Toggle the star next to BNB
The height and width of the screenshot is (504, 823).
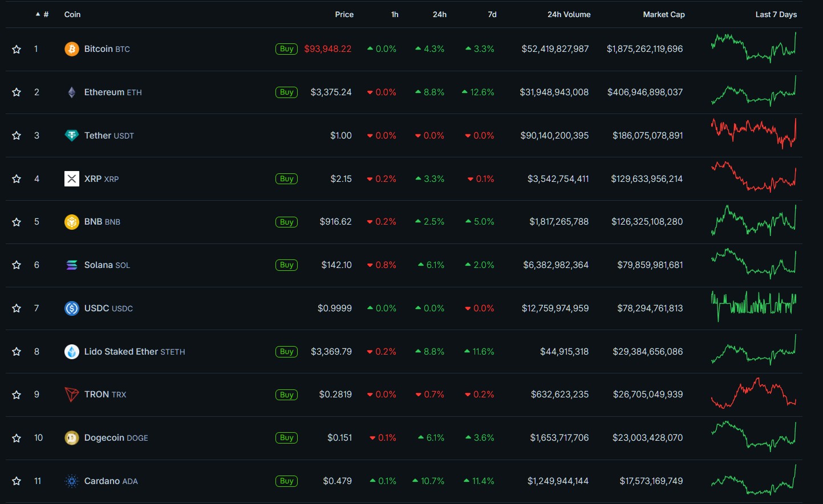tap(17, 222)
